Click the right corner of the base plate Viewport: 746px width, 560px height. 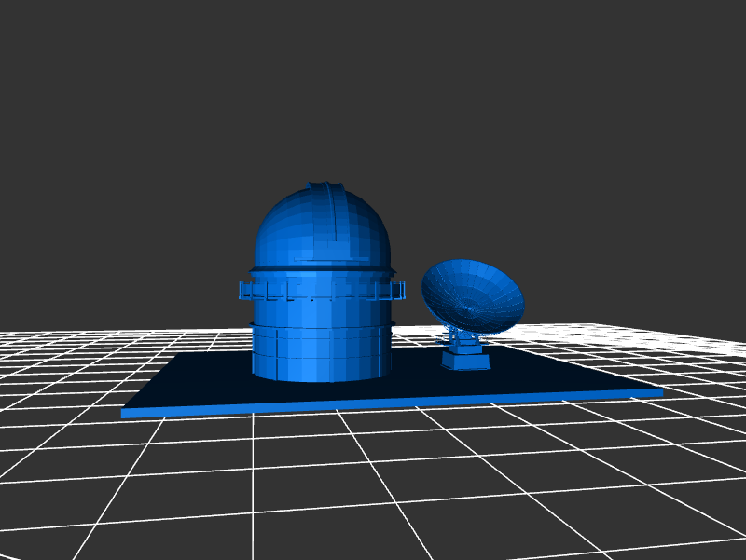pyautogui.click(x=660, y=392)
